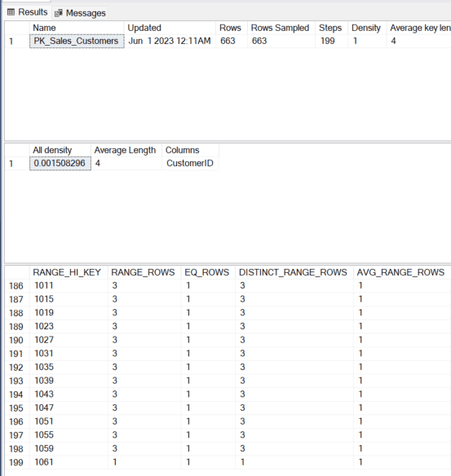
Task: Open the Messages tab
Action: [80, 13]
